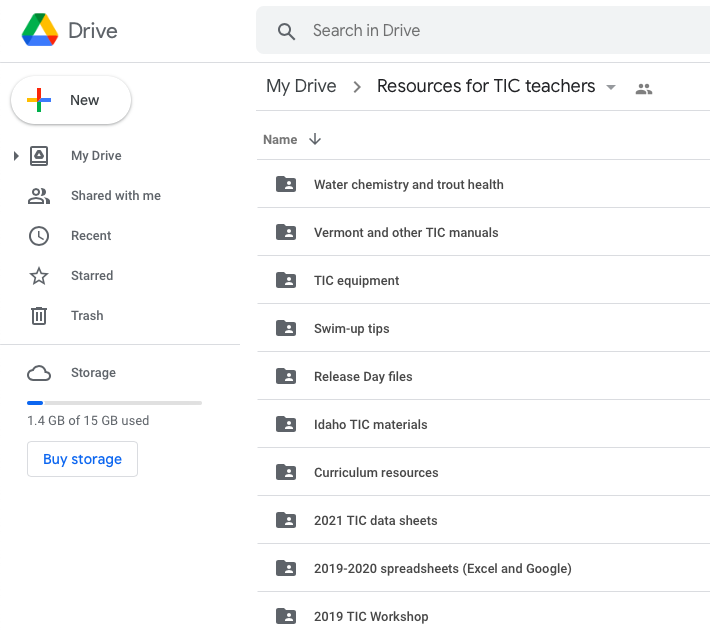Viewport: 710px width, 630px height.
Task: Click the My Drive sidebar icon
Action: click(x=39, y=156)
